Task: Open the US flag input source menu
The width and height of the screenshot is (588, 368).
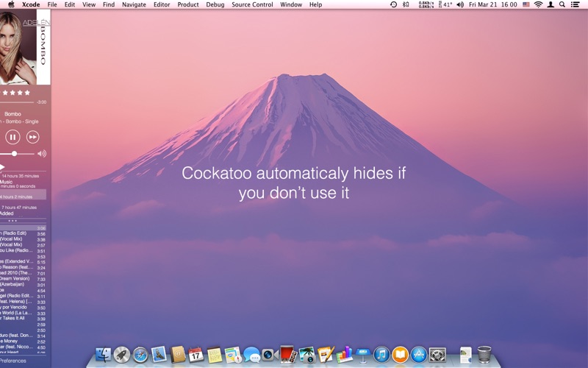Action: pos(526,4)
